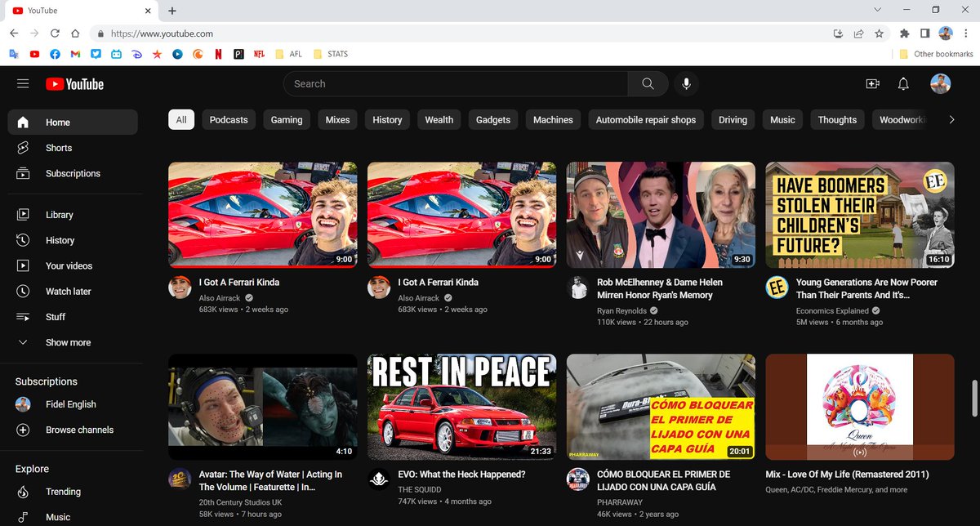Open YouTube account avatar menu
The width and height of the screenshot is (980, 526).
pos(940,84)
